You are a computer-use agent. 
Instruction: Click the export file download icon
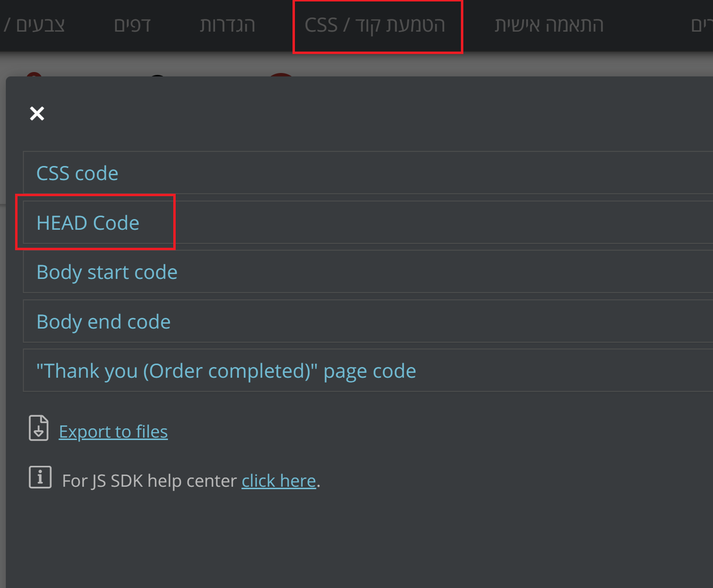[38, 428]
